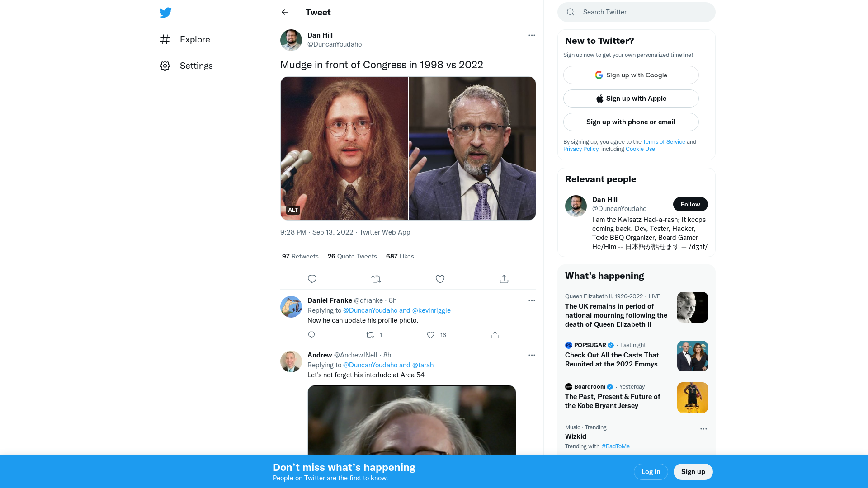Click the Twitter bird logo

coord(165,13)
